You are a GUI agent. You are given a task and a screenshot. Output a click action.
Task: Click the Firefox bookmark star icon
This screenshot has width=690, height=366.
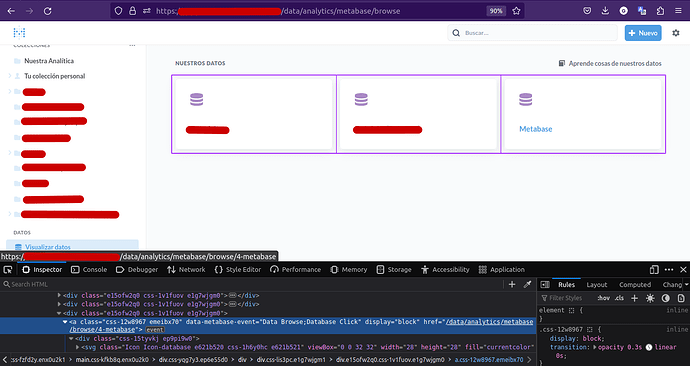point(517,11)
